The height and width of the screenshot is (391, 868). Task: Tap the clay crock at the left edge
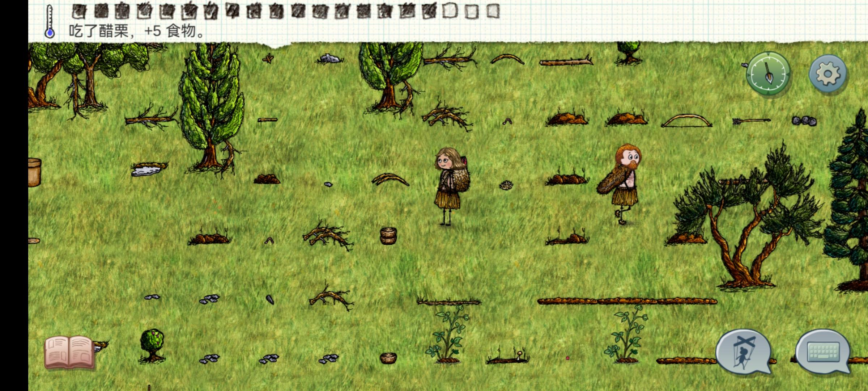click(34, 172)
